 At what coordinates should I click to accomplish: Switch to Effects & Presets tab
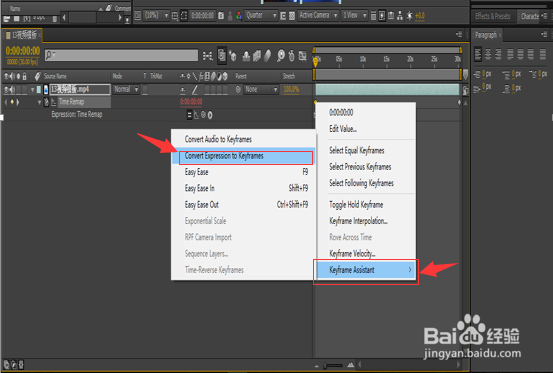pos(492,16)
